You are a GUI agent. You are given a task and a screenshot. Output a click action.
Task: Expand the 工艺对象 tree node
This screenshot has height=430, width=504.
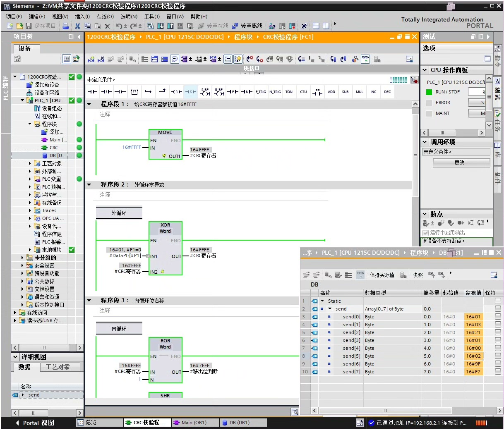30,163
